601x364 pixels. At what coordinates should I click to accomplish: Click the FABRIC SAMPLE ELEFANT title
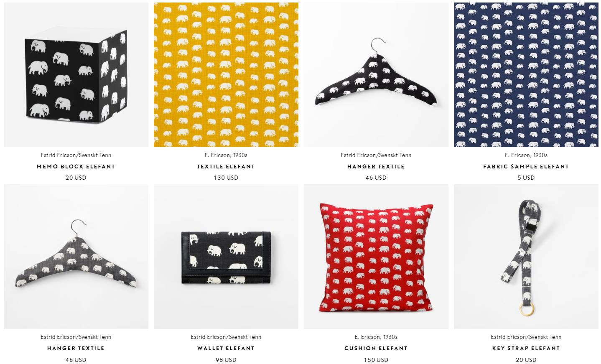(x=526, y=166)
